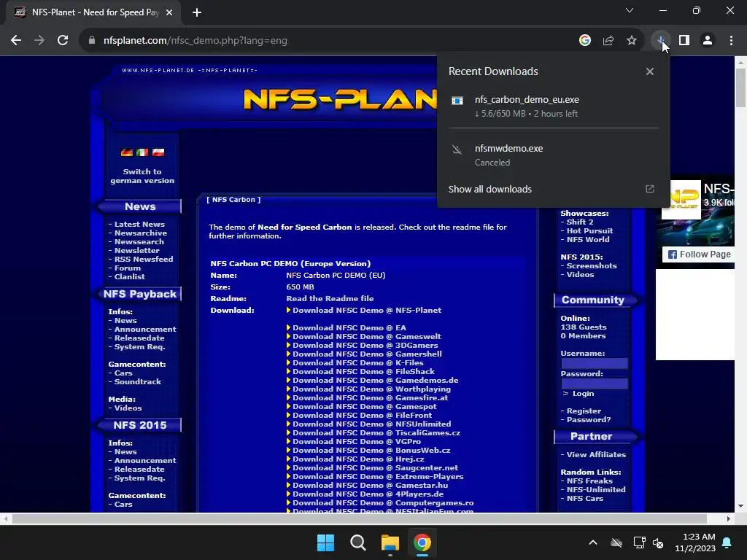Click the downloads toolbar icon
Image resolution: width=747 pixels, height=560 pixels.
coord(660,41)
